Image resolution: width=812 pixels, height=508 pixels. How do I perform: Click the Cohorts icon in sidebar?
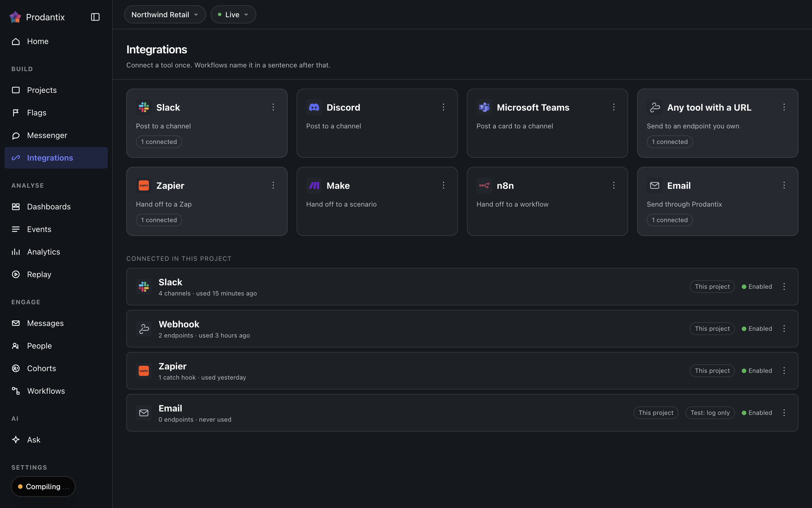click(x=16, y=368)
